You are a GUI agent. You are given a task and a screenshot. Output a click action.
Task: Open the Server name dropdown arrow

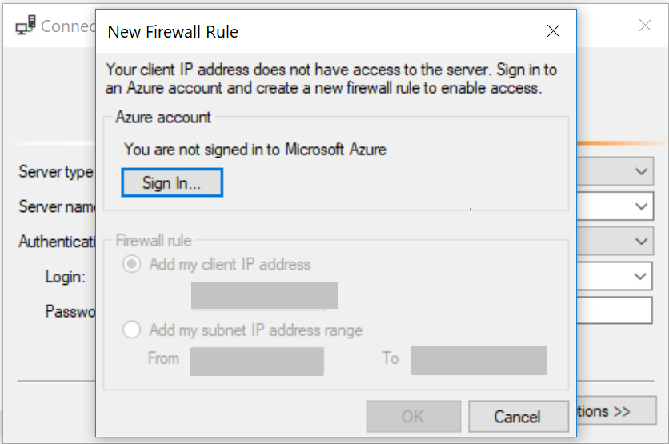click(642, 207)
